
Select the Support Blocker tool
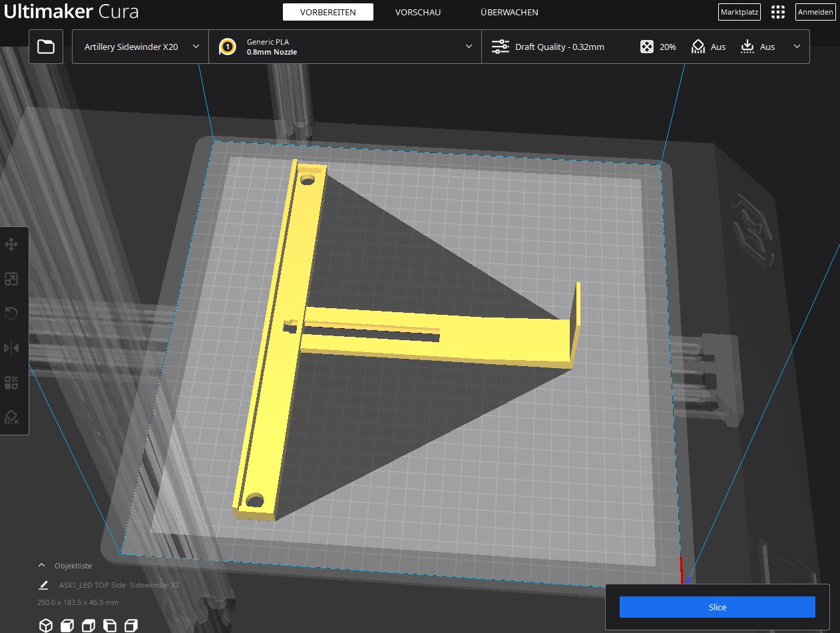11,417
